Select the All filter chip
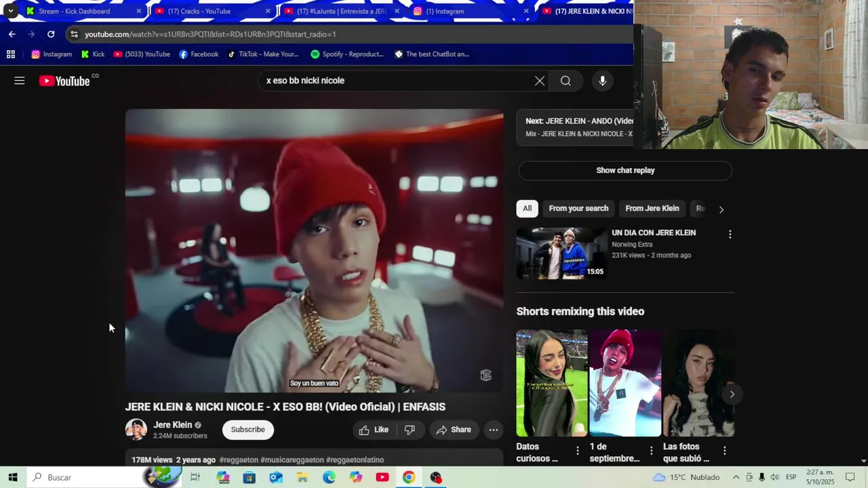This screenshot has width=868, height=488. coord(527,209)
